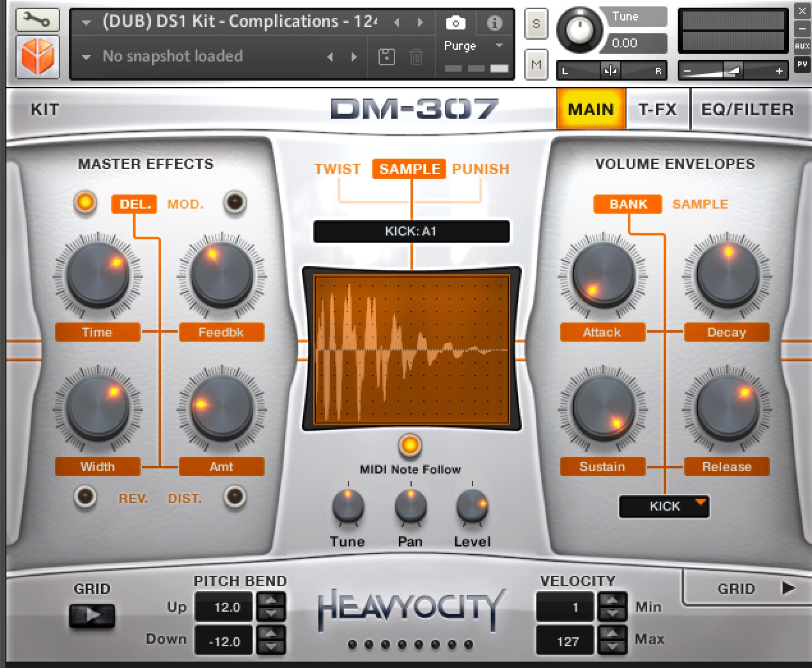Viewport: 812px width, 668px height.
Task: Expand the Purge dropdown menu
Action: (499, 46)
